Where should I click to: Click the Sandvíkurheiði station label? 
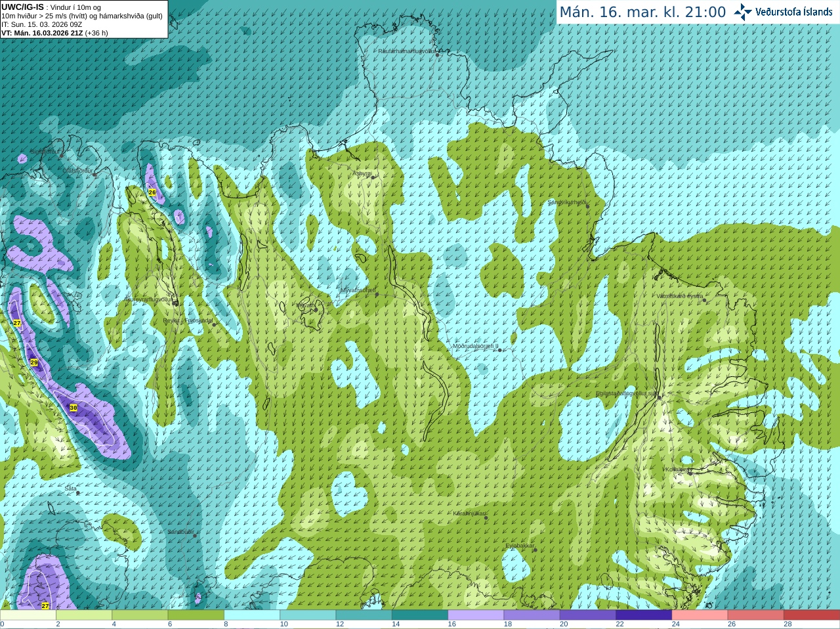tap(567, 202)
